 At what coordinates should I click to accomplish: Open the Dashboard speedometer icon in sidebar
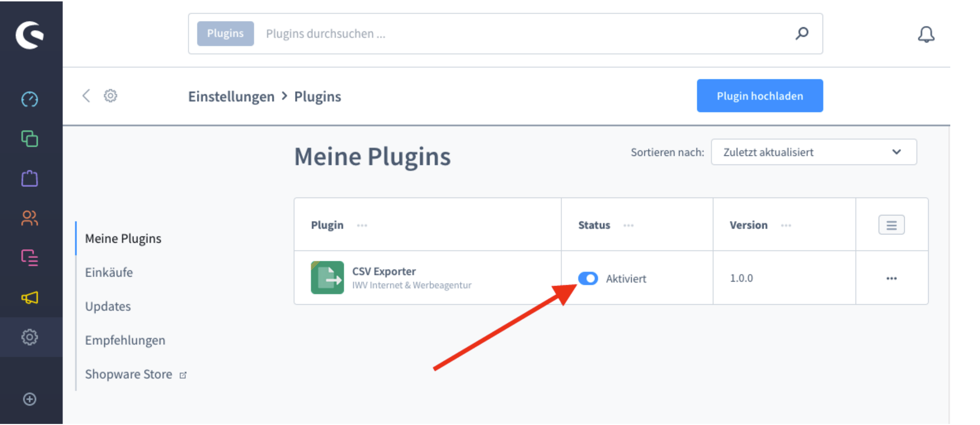tap(30, 99)
